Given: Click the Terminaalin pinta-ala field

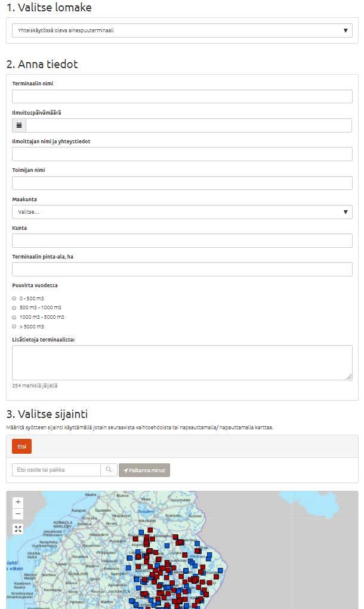Looking at the screenshot, I should [x=182, y=269].
